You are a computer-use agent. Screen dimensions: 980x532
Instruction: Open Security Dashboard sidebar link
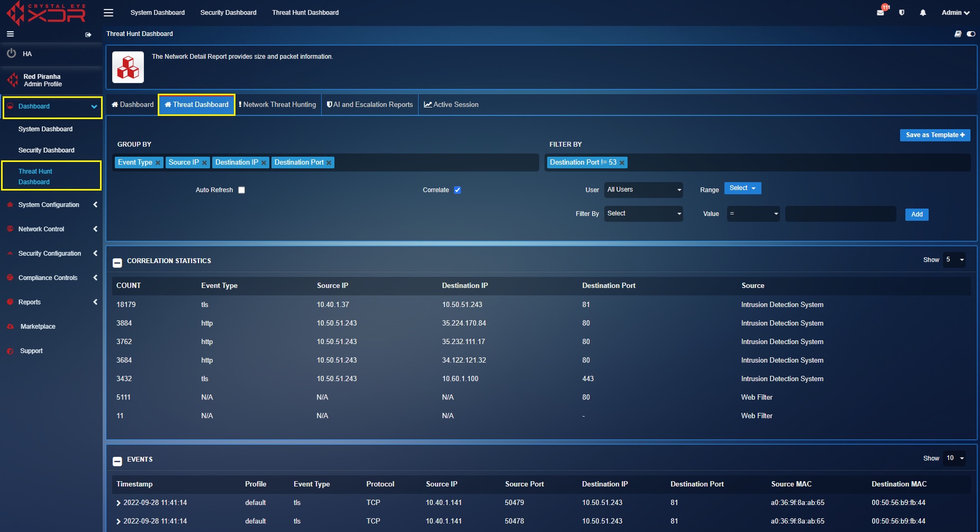coord(47,150)
